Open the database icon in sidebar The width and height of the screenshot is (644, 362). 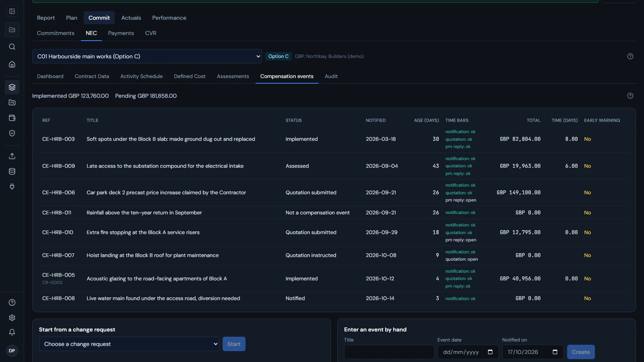tap(12, 171)
